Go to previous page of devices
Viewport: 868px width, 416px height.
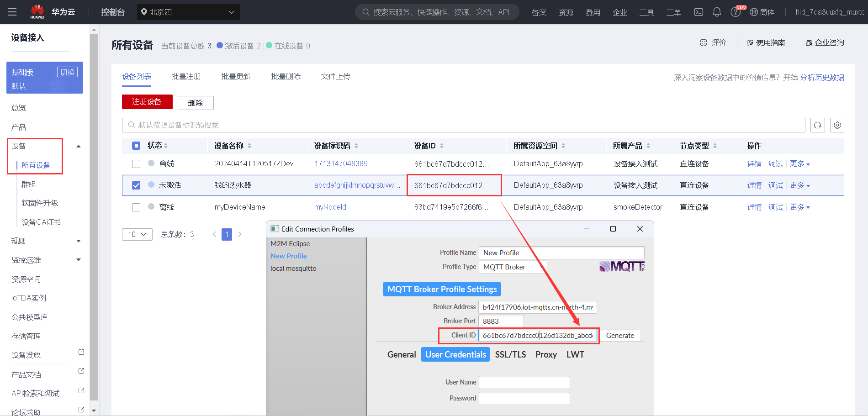tap(214, 234)
